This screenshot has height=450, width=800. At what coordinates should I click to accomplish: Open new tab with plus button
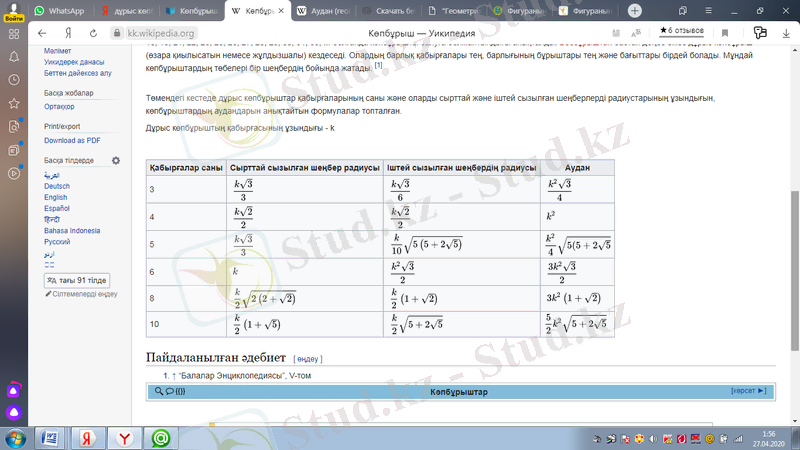click(x=634, y=11)
